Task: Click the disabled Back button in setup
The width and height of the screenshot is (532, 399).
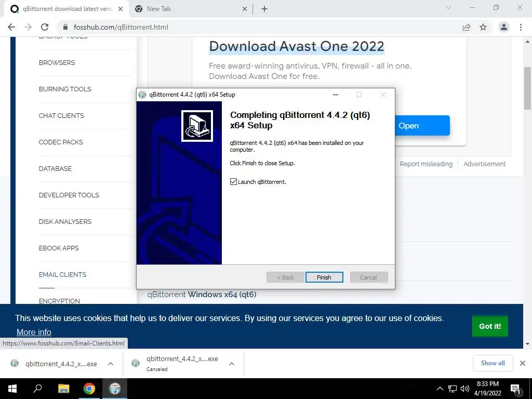Action: tap(285, 277)
